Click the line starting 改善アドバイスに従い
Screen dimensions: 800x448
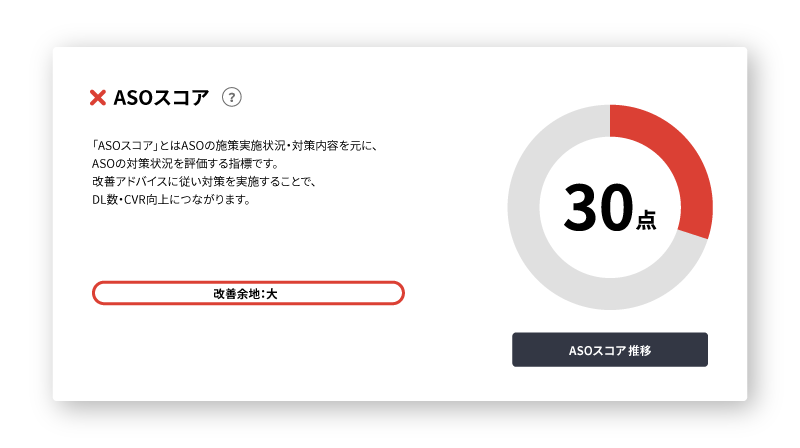[204, 182]
